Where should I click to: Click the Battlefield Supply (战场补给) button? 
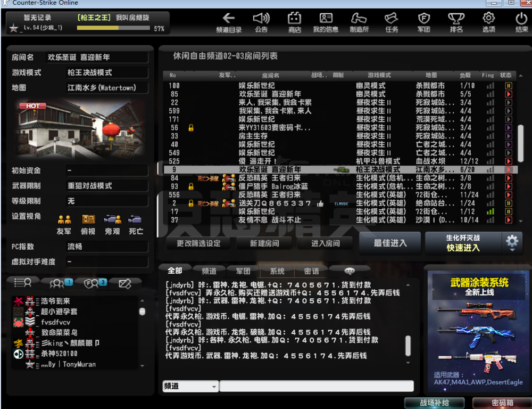pyautogui.click(x=434, y=403)
